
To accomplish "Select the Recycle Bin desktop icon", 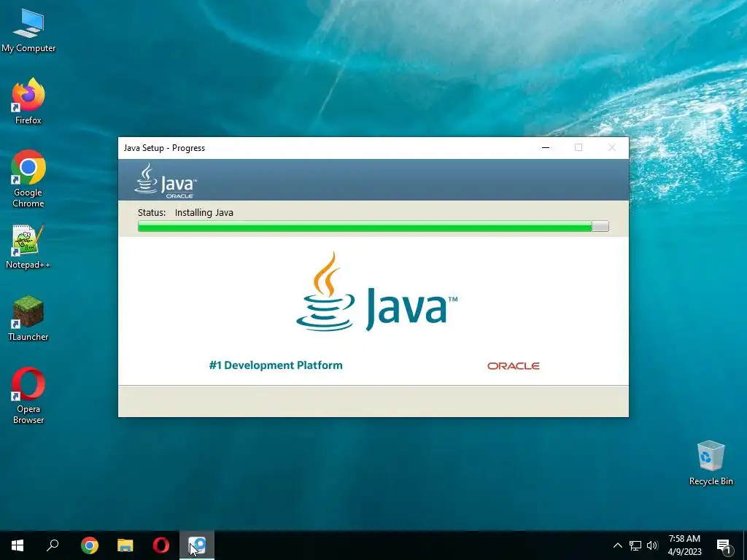I will [711, 463].
